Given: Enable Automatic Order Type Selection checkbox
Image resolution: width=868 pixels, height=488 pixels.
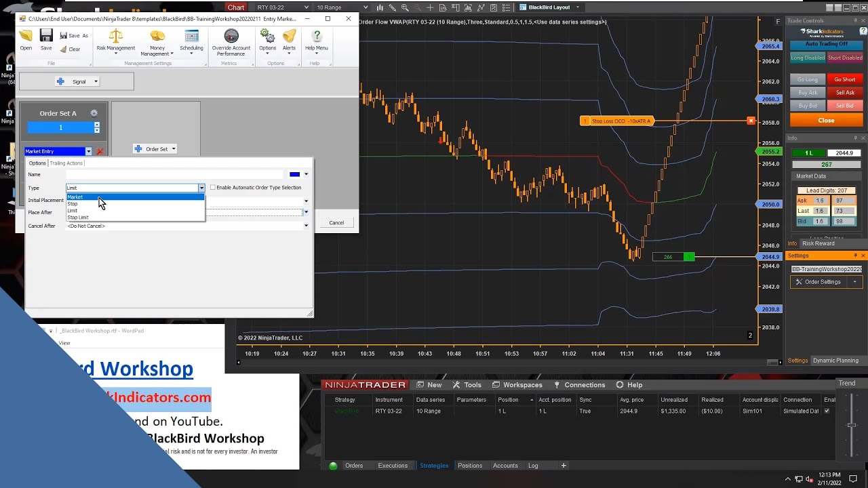Looking at the screenshot, I should pos(212,188).
